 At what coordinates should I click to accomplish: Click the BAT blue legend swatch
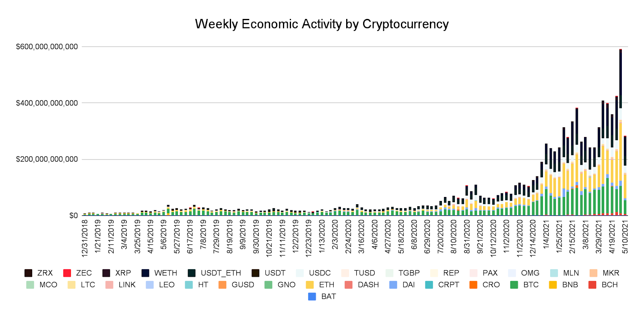coord(312,296)
